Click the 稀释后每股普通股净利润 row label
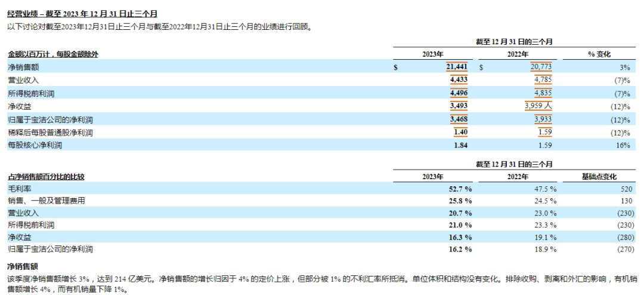Screen dimensions: 644x295 coord(50,132)
